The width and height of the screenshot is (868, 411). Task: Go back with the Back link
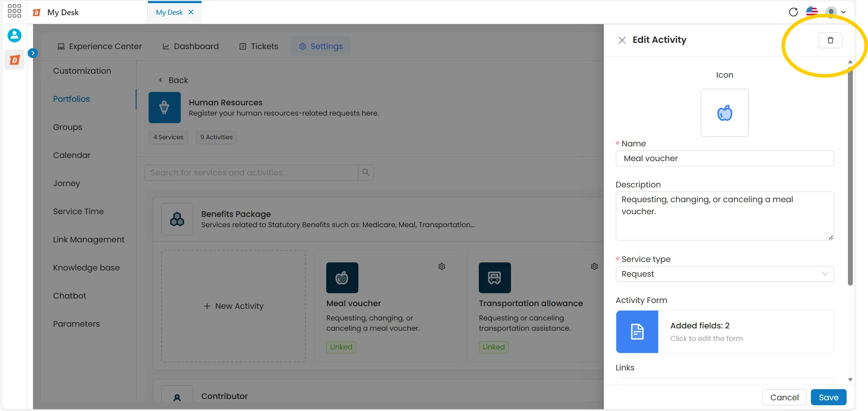point(173,80)
